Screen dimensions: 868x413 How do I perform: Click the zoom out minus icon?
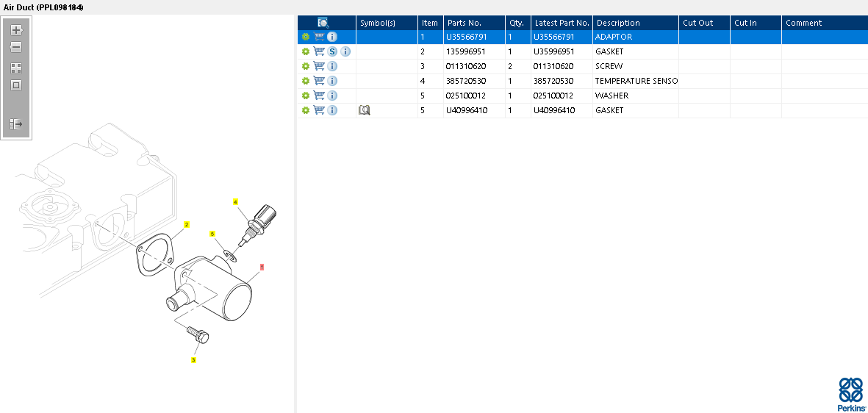(x=16, y=47)
